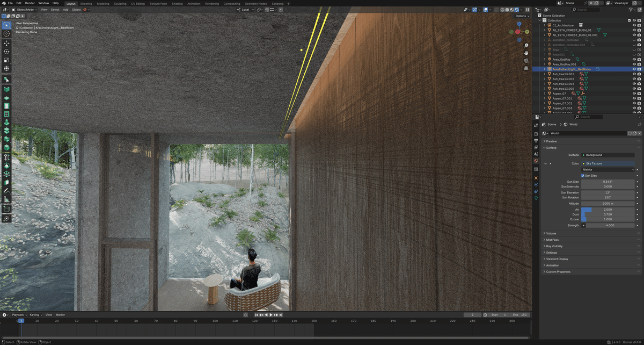
Task: Activate the Measure tool
Action: tap(7, 199)
